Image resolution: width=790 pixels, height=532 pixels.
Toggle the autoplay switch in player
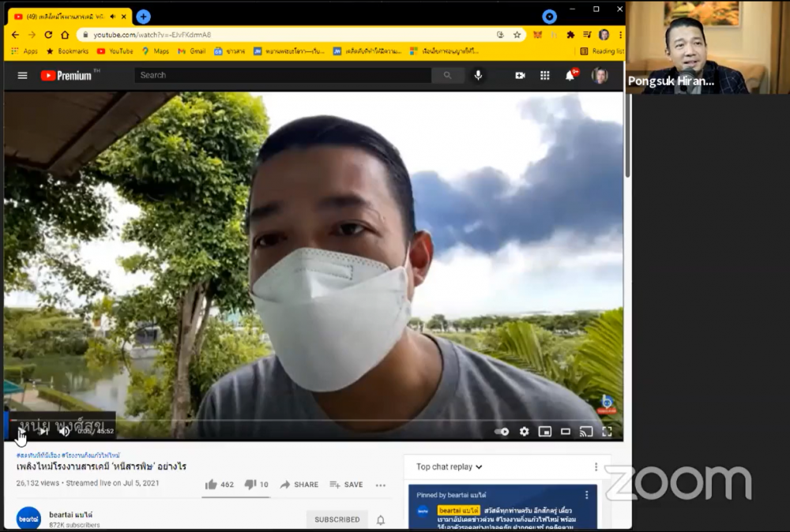coord(502,432)
